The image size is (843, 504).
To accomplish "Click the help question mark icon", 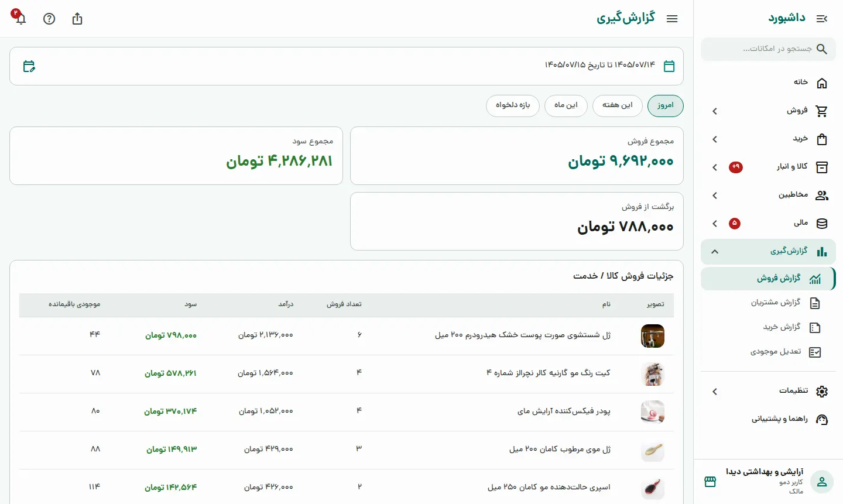I will pos(49,19).
